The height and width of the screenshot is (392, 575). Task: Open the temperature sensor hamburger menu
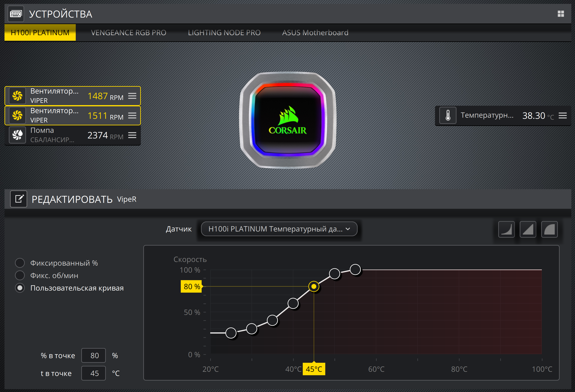563,115
